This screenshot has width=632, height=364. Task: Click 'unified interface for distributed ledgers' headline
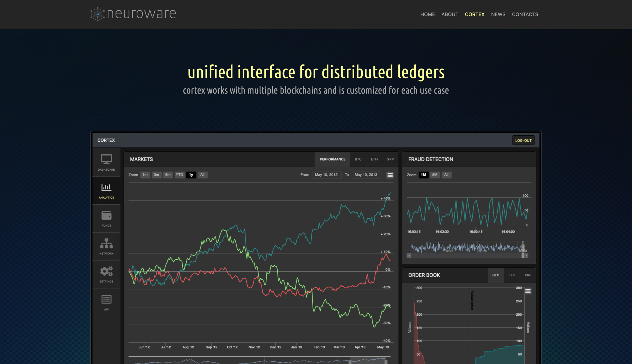pyautogui.click(x=316, y=72)
